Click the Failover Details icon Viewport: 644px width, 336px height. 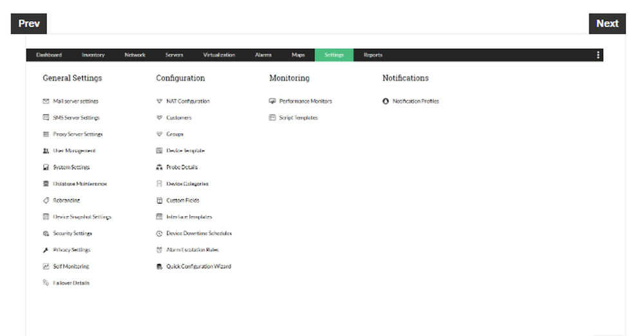click(46, 283)
